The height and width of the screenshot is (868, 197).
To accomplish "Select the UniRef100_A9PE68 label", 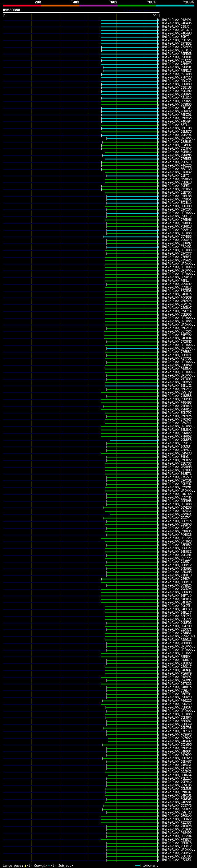I will click(x=176, y=54).
